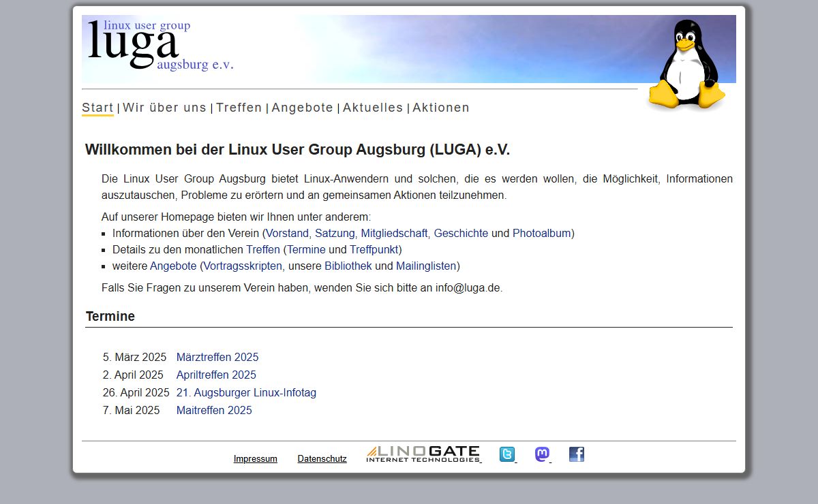Image resolution: width=818 pixels, height=504 pixels.
Task: Open the Mitgliedschaft link
Action: tap(394, 233)
